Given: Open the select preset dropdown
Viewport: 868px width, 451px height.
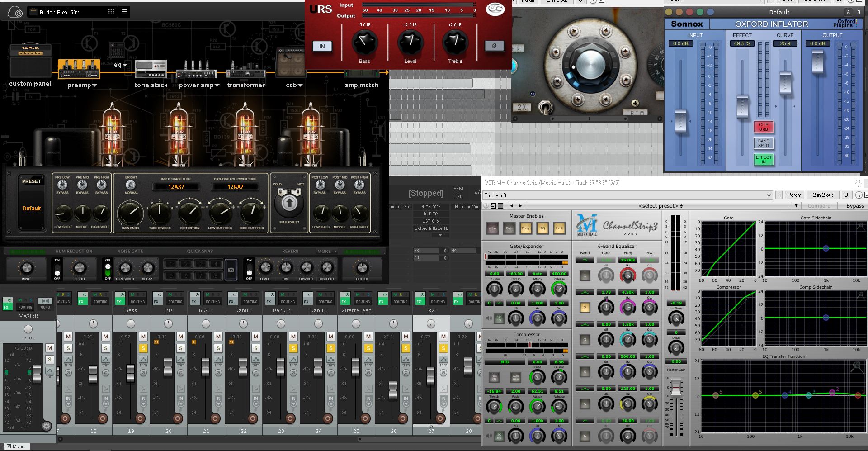Looking at the screenshot, I should click(x=660, y=206).
